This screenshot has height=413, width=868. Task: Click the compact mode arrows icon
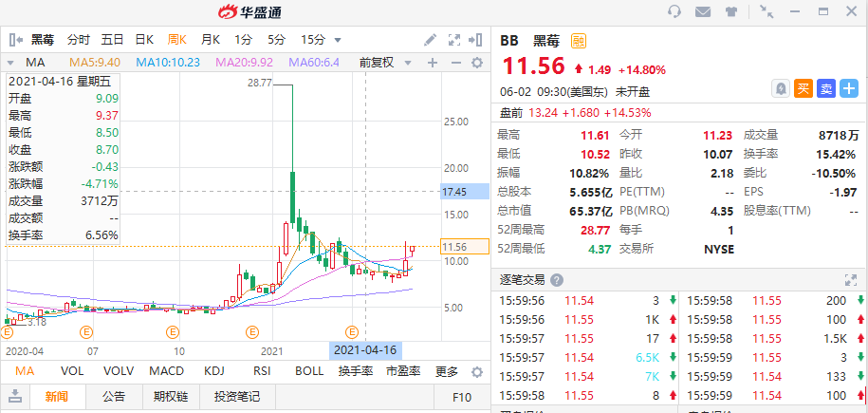[x=766, y=11]
